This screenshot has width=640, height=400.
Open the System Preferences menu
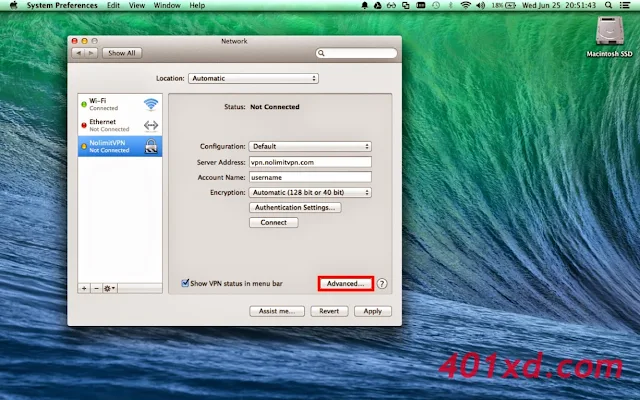62,5
